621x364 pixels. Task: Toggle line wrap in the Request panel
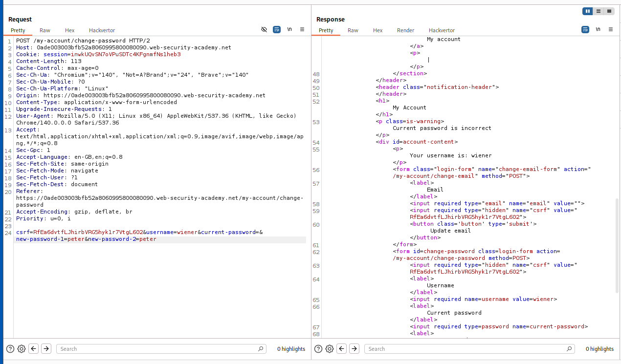tap(277, 30)
